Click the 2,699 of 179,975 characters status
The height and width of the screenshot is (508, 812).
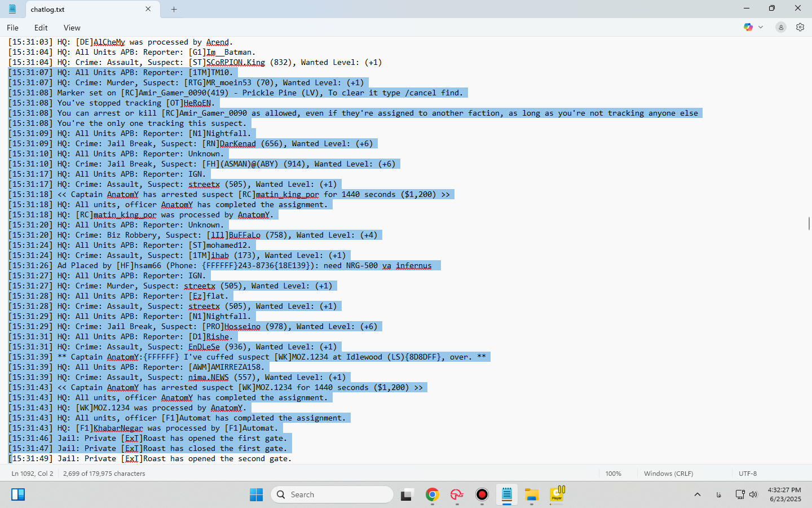click(104, 474)
